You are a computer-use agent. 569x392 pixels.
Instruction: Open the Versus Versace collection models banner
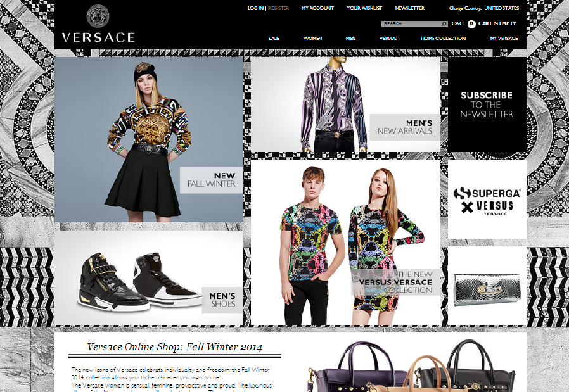tap(345, 243)
